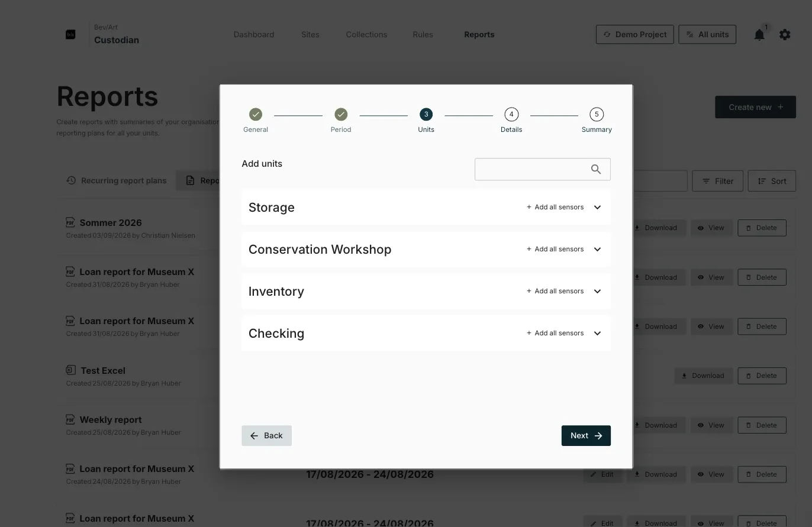Click the PDF icon beside Weekly report

(x=70, y=419)
